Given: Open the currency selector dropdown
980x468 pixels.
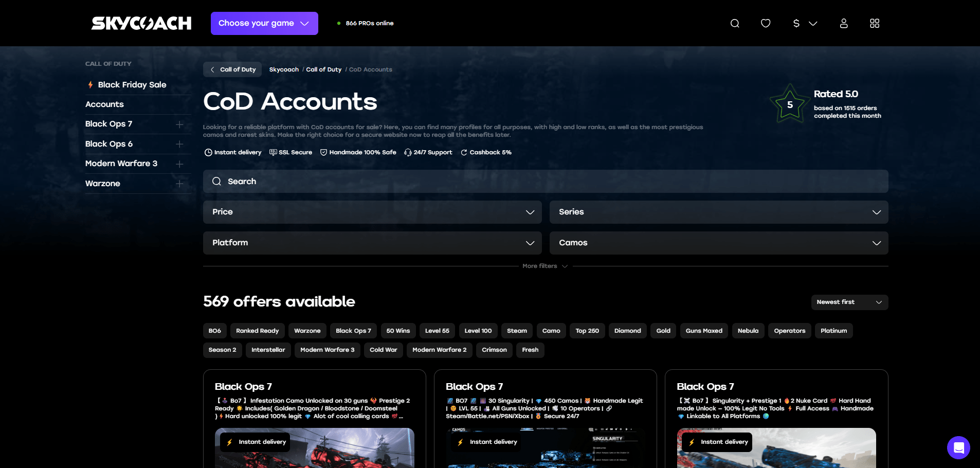Looking at the screenshot, I should click(805, 23).
